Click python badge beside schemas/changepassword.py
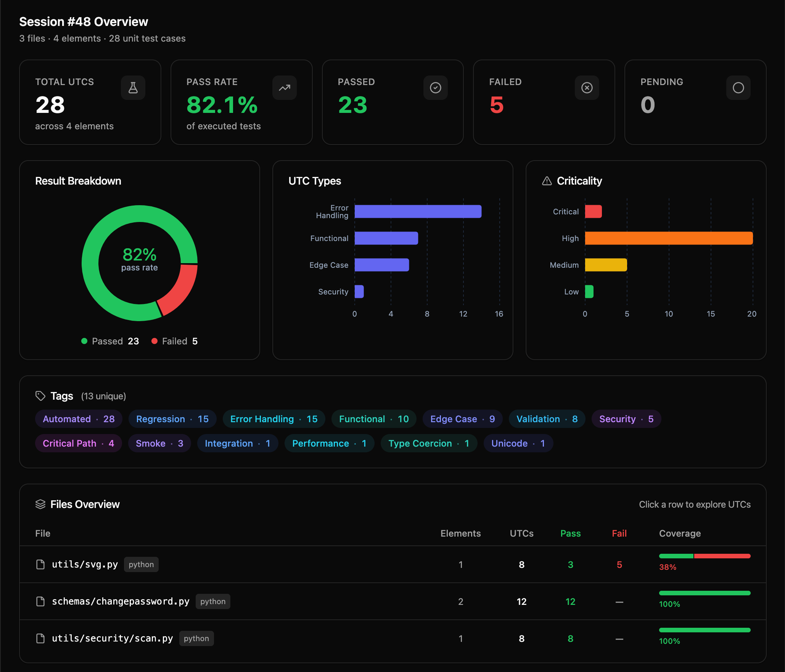The image size is (785, 672). [213, 601]
